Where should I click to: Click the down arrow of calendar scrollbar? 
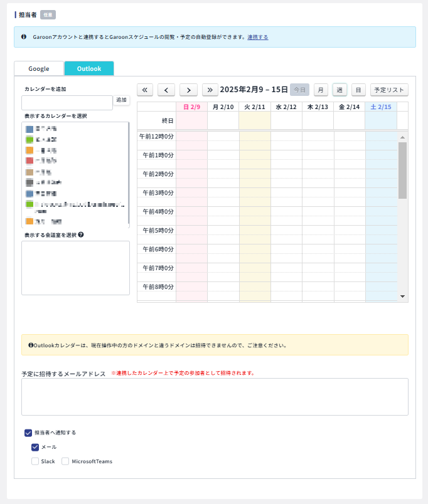coord(403,297)
